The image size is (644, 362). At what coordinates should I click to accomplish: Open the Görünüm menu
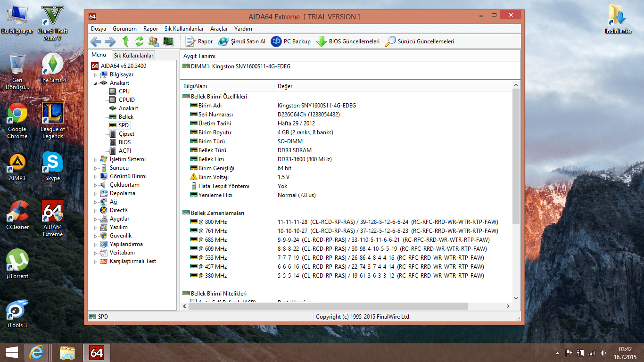coord(125,29)
